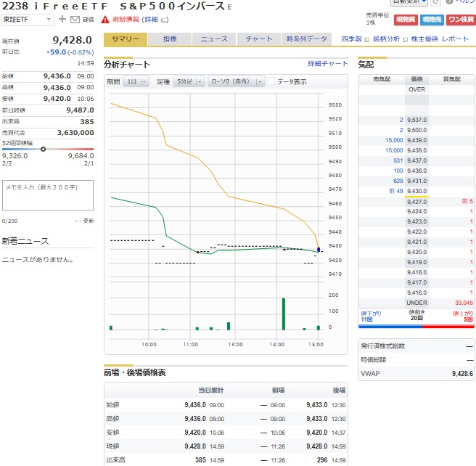The height and width of the screenshot is (466, 476).
Task: Click the memo input text area
Action: [x=48, y=195]
